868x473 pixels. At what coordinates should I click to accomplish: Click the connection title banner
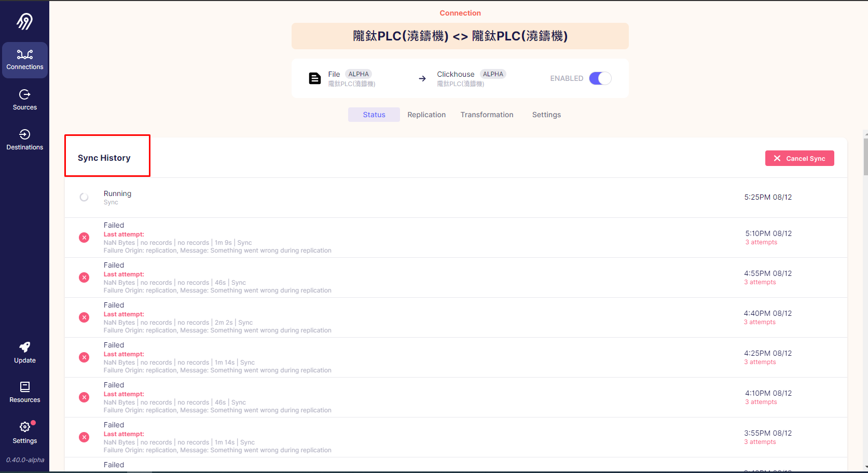pyautogui.click(x=460, y=36)
